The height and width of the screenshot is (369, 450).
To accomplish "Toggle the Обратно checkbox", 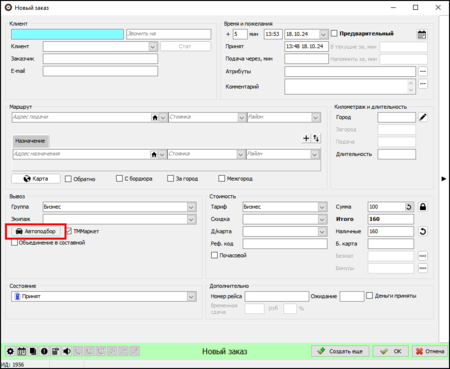I will tap(68, 179).
